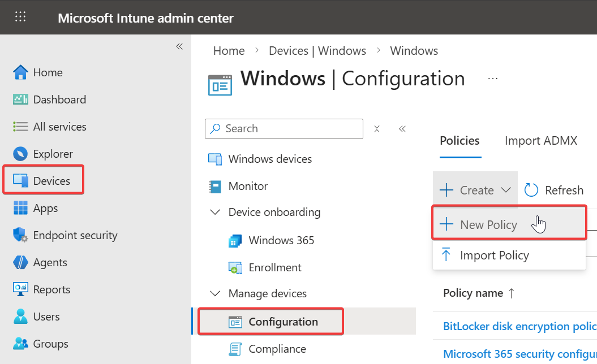Viewport: 597px width, 364px height.
Task: Switch to the Import ADMX tab
Action: (x=540, y=141)
